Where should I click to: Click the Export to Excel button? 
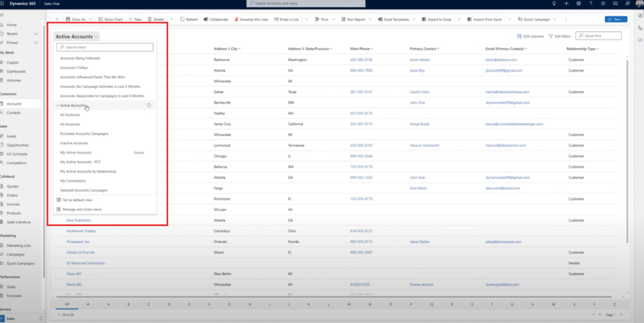coord(433,19)
